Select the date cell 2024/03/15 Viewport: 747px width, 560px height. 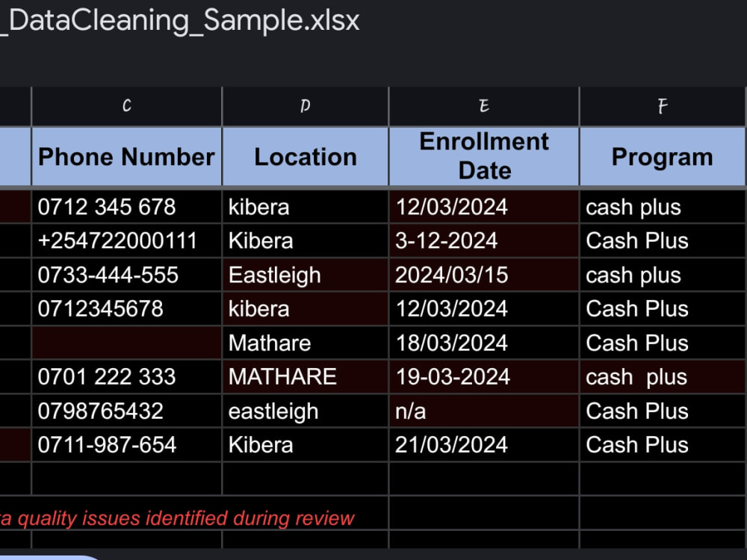pos(484,276)
